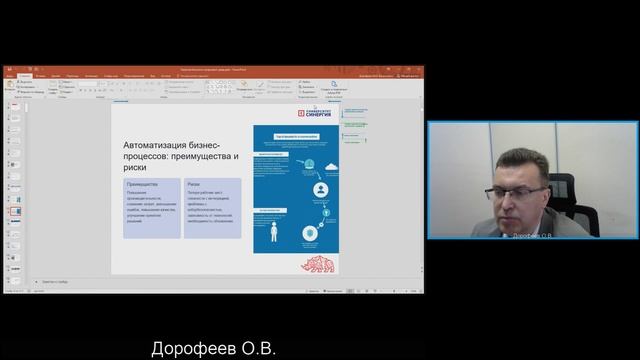The height and width of the screenshot is (360, 640).
Task: Open the Файл tab in PowerPoint
Action: (10, 76)
